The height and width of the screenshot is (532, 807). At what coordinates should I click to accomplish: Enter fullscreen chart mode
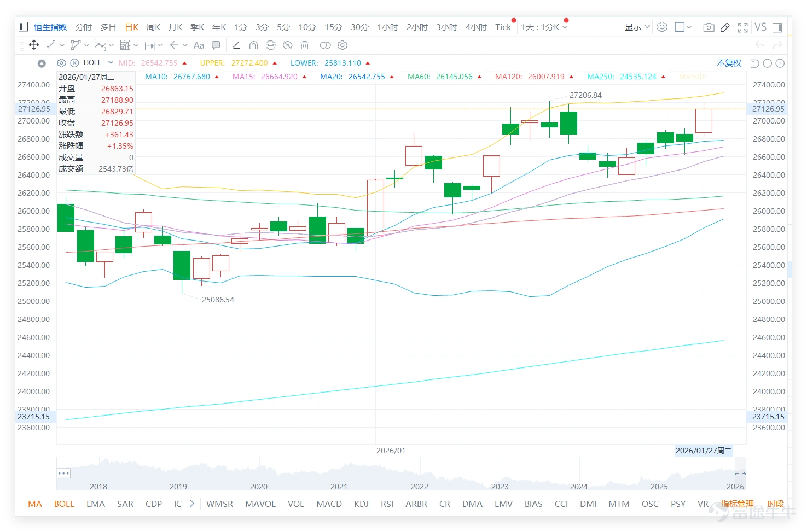pyautogui.click(x=742, y=27)
